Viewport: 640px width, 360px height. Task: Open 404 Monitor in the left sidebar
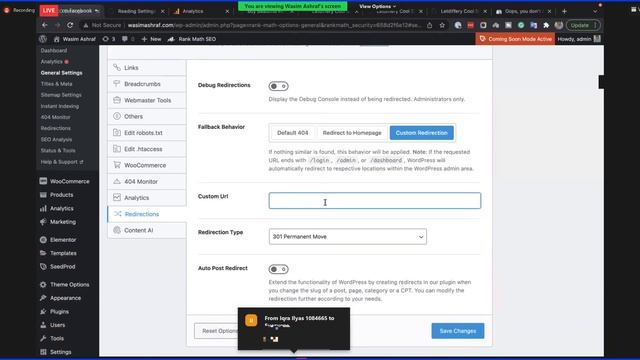[x=56, y=117]
